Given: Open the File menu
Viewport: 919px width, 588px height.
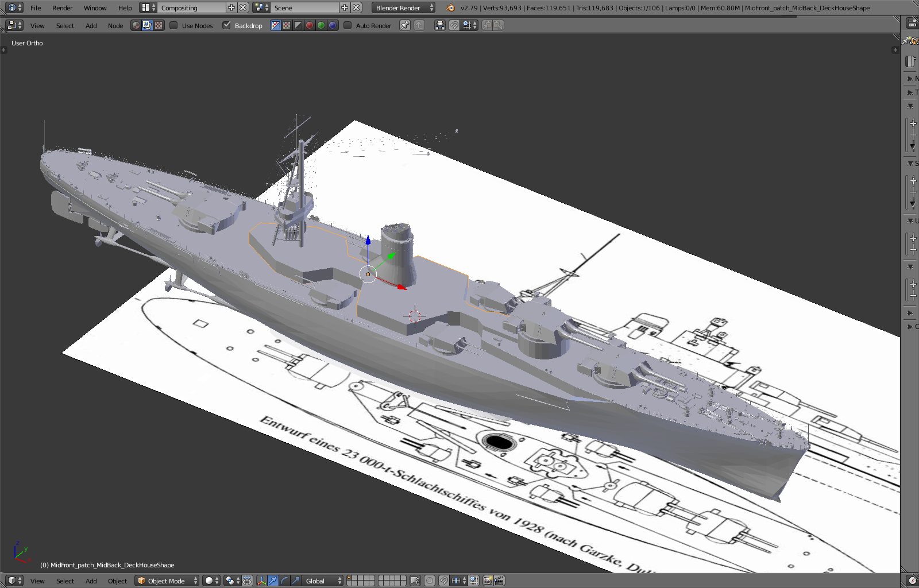Looking at the screenshot, I should [x=36, y=8].
